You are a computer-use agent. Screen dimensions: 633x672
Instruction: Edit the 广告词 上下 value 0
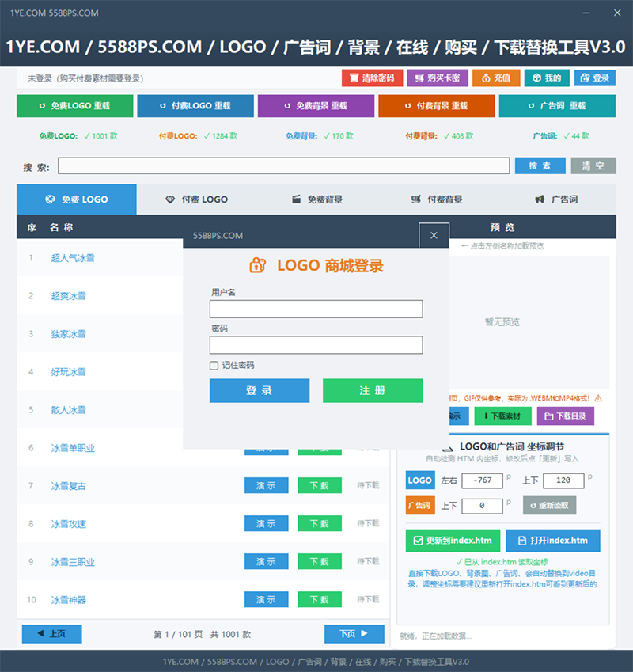(482, 506)
